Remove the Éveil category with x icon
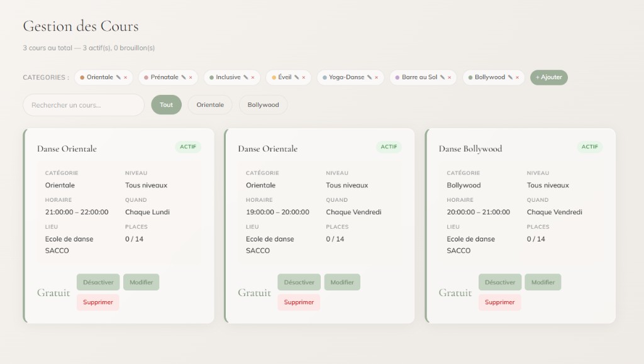Viewport: 644px width, 364px height. pyautogui.click(x=304, y=77)
